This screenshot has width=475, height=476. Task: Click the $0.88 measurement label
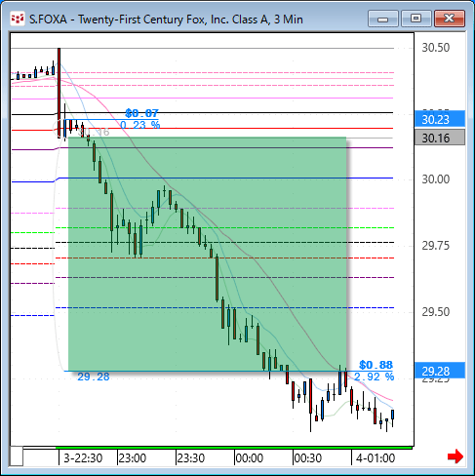376,365
